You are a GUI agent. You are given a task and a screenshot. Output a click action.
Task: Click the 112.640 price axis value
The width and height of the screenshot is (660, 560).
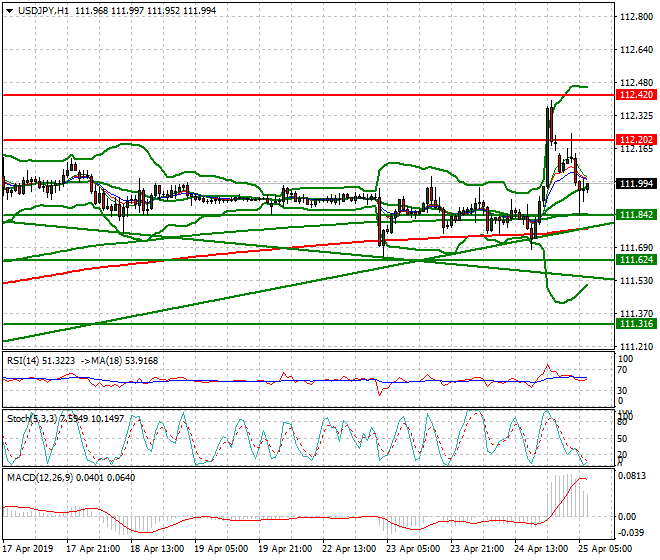click(636, 50)
